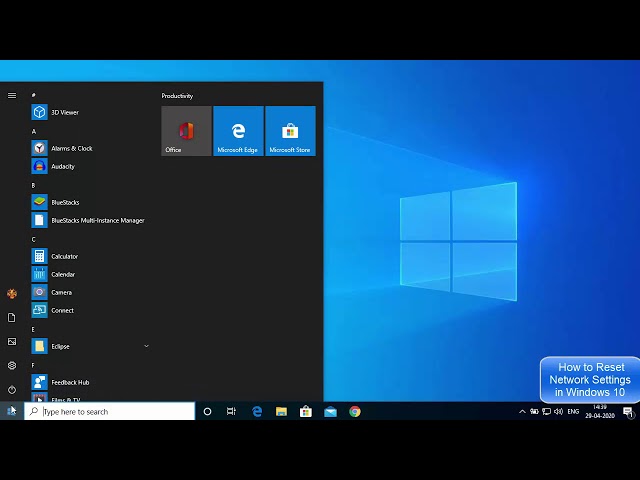Open the volume control in system tray
Viewport: 640px width, 480px height.
click(x=559, y=411)
